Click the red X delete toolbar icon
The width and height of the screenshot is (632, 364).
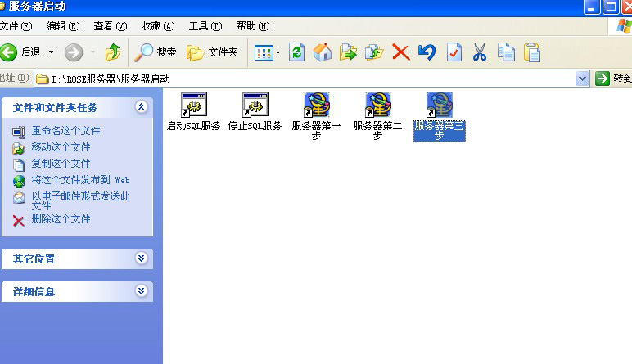(x=400, y=52)
